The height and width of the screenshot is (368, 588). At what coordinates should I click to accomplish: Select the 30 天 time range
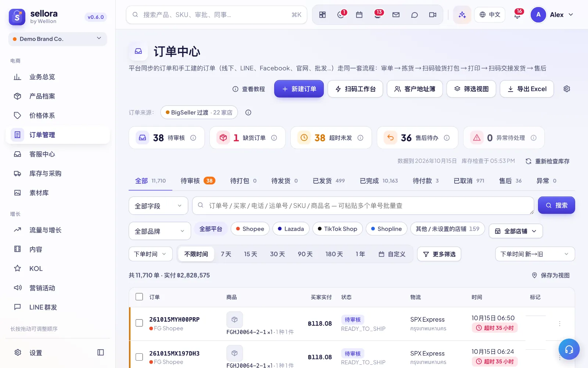click(x=277, y=254)
